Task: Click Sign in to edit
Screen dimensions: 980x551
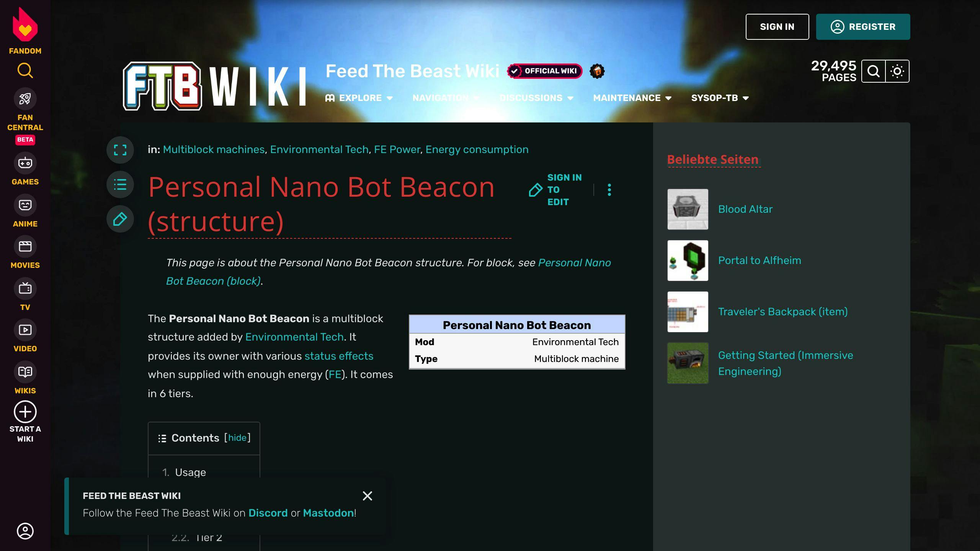Action: click(556, 190)
